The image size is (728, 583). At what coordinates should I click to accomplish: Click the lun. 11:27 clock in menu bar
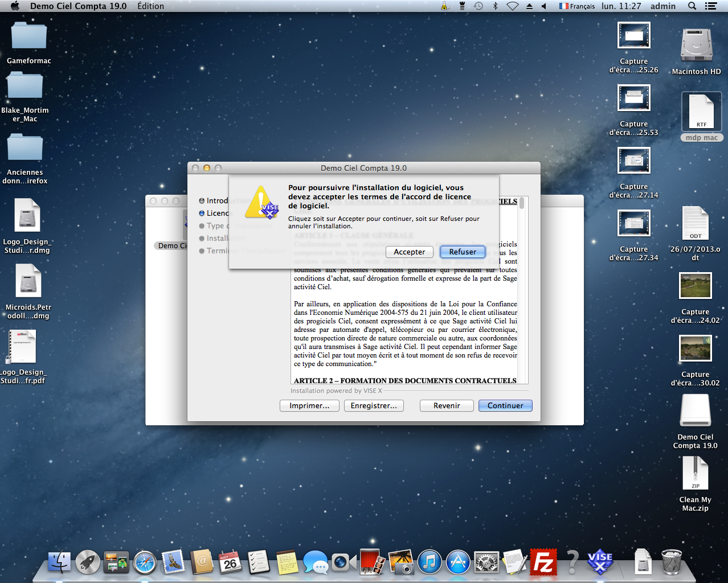621,6
